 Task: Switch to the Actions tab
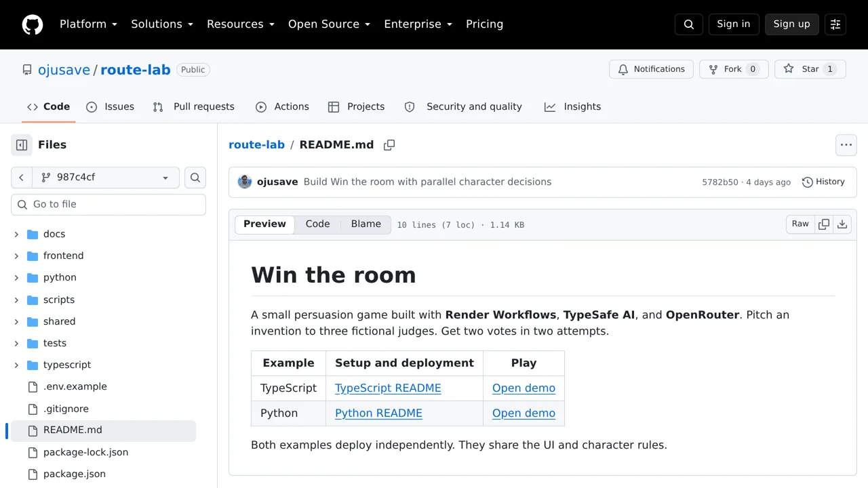(x=282, y=107)
